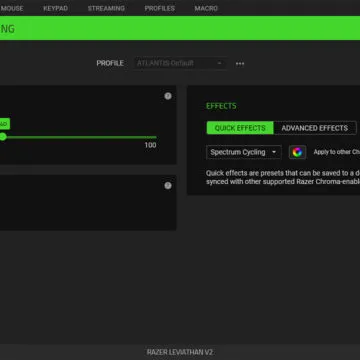Expand the ATLANTIS Default profile dropdown
The height and width of the screenshot is (360, 360).
tap(180, 63)
